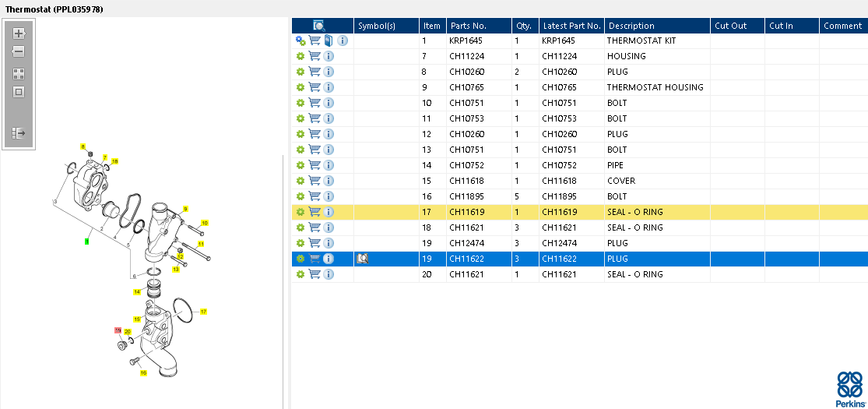
Task: Click the double-gear icon for KRP1645
Action: (300, 41)
